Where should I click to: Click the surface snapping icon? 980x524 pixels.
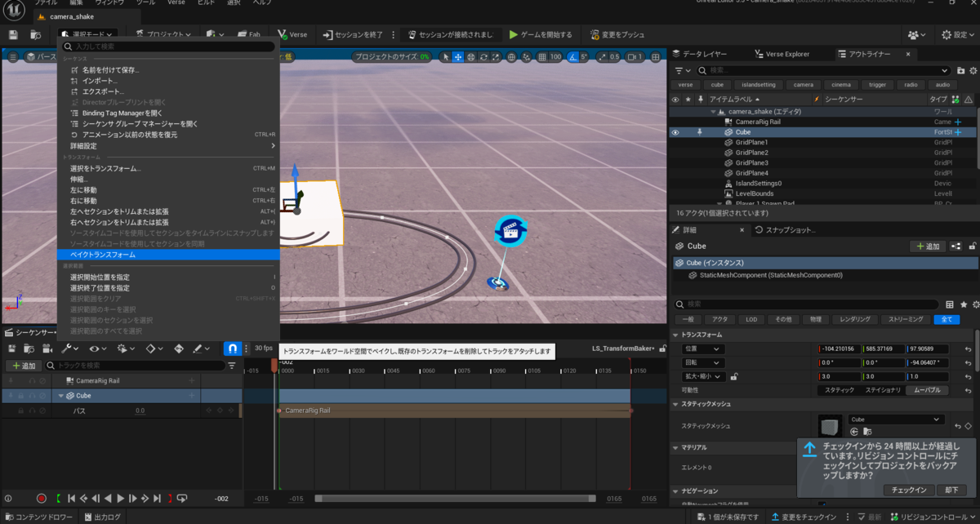point(525,57)
